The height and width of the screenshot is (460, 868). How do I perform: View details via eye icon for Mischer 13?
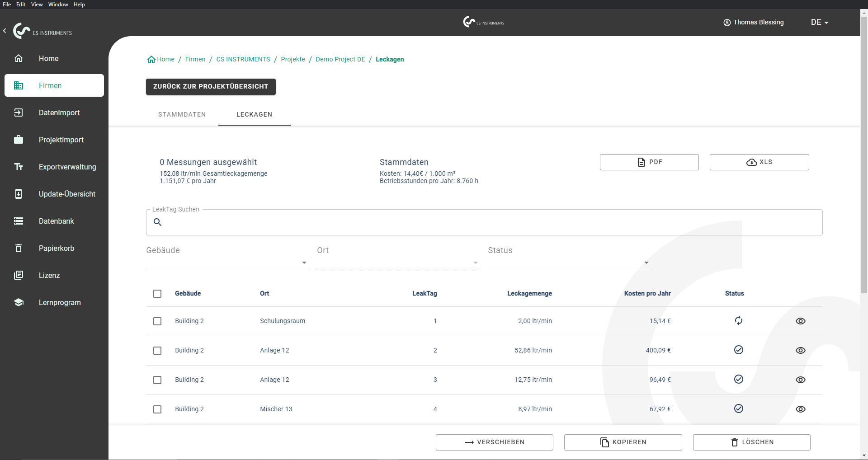point(800,409)
